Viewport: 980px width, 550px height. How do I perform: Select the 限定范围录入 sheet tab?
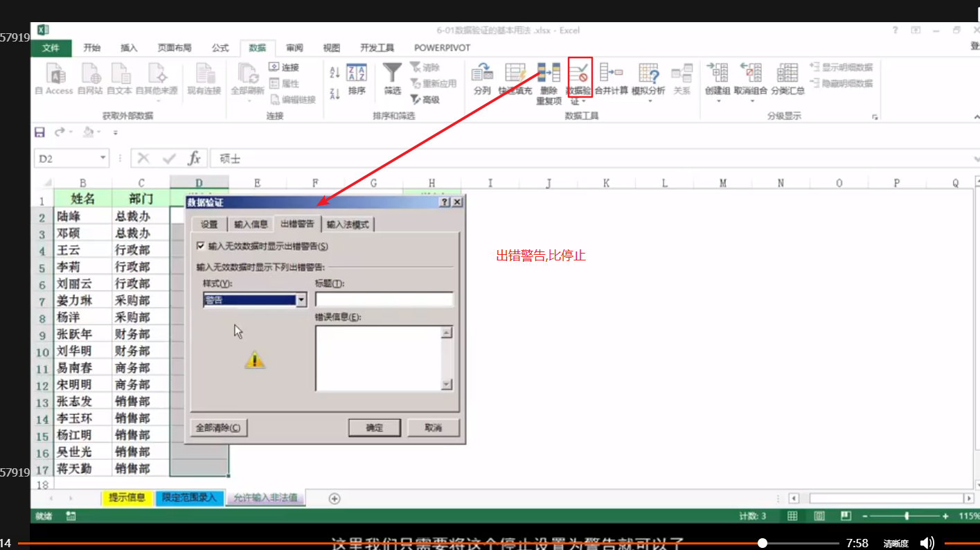pyautogui.click(x=190, y=497)
